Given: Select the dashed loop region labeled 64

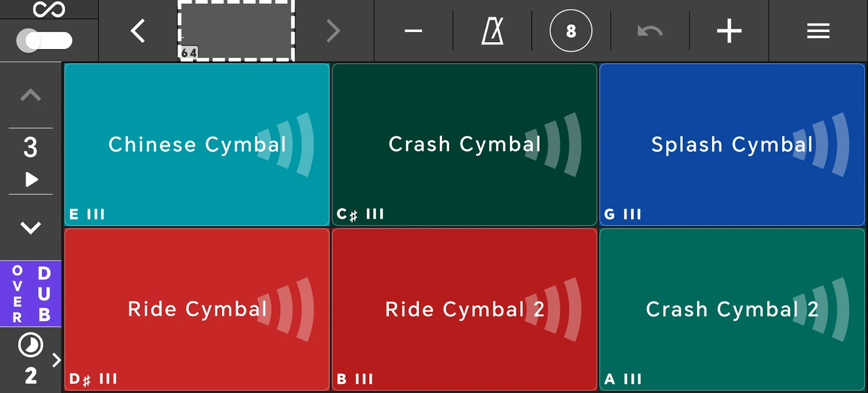Looking at the screenshot, I should [x=235, y=31].
